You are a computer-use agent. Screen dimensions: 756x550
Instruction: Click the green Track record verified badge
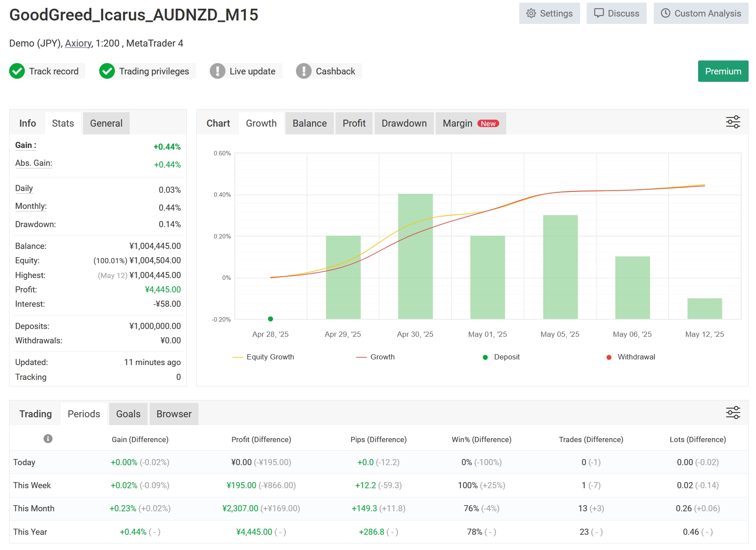tap(47, 71)
